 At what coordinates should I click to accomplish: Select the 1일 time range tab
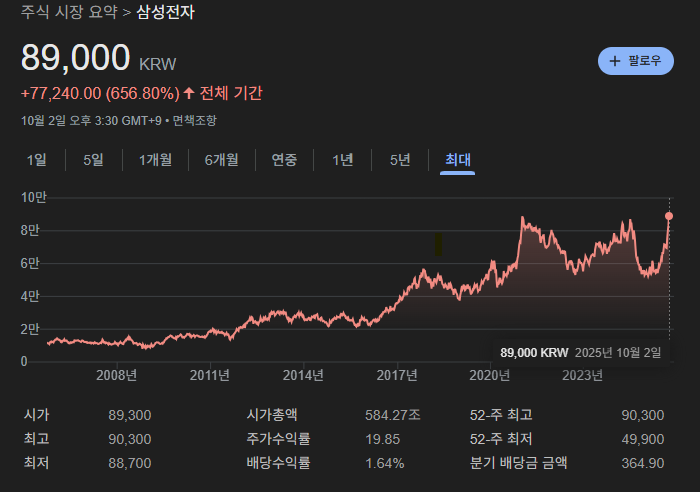point(37,160)
